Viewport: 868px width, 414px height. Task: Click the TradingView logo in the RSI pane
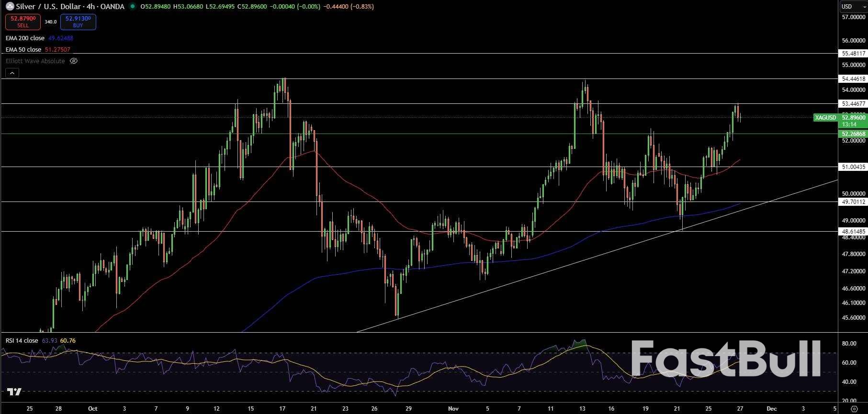14,392
